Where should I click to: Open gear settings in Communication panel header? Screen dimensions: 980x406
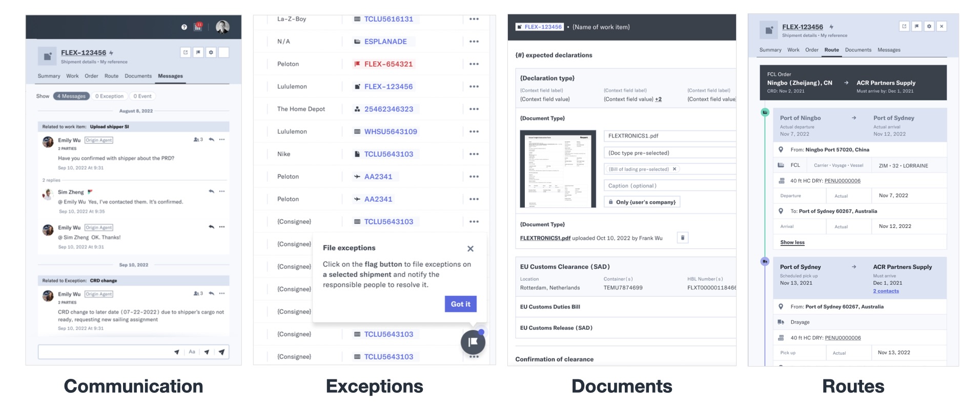click(211, 52)
